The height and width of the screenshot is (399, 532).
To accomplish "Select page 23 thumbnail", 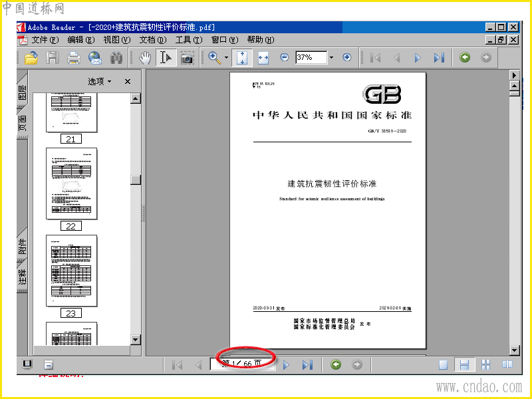I will [x=71, y=271].
